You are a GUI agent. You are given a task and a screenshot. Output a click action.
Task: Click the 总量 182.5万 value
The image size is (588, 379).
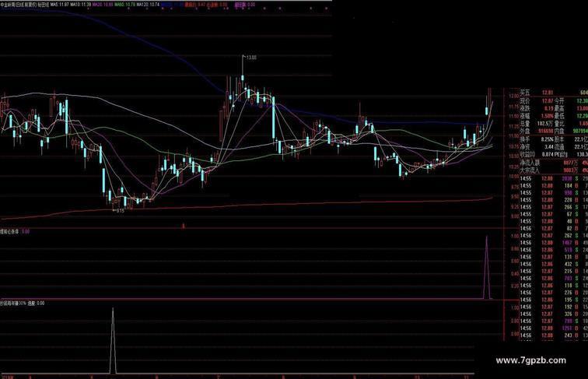(x=545, y=124)
